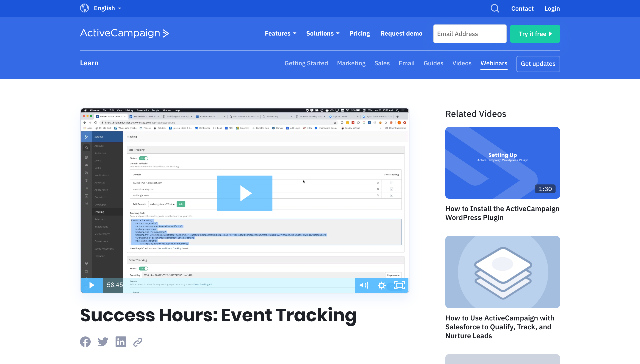This screenshot has height=364, width=640.
Task: Switch to the Marketing section
Action: pyautogui.click(x=351, y=63)
